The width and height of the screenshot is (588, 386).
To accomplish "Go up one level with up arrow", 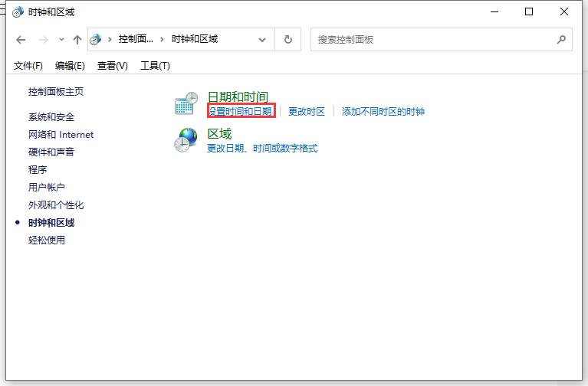I will (77, 39).
